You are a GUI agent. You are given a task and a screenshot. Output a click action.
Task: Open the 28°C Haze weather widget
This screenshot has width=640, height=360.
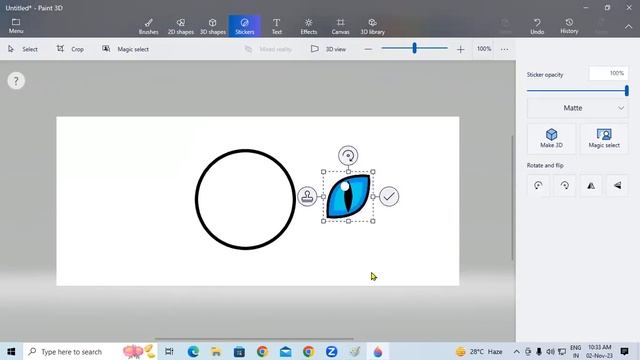click(479, 351)
